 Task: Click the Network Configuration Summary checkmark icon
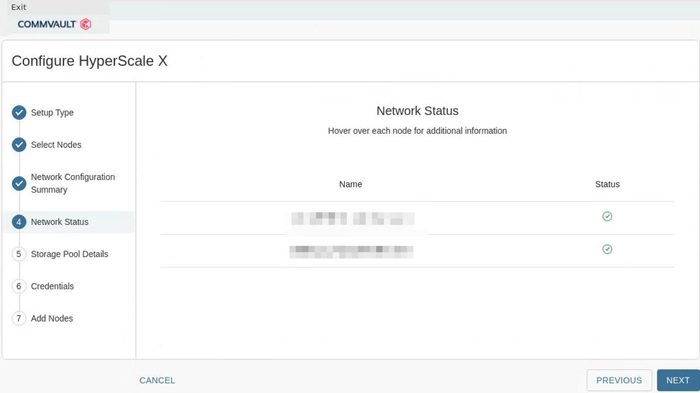coord(19,183)
